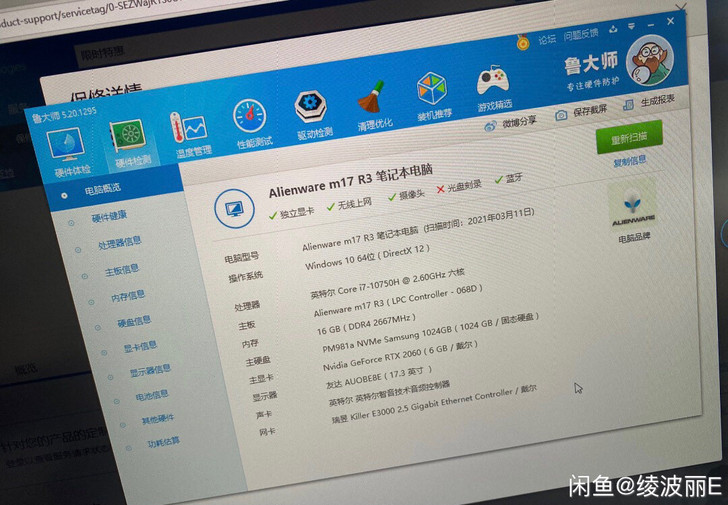Screen dimensions: 728x505
Task: Click the 16 GB DDR4 2667MHz text
Action: tap(366, 324)
